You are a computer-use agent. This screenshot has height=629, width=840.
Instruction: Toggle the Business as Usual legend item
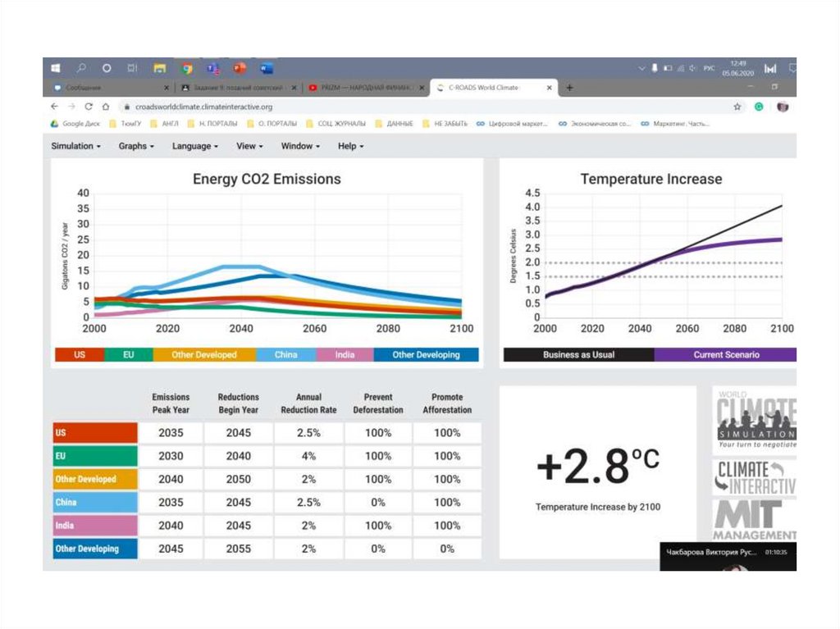[578, 355]
